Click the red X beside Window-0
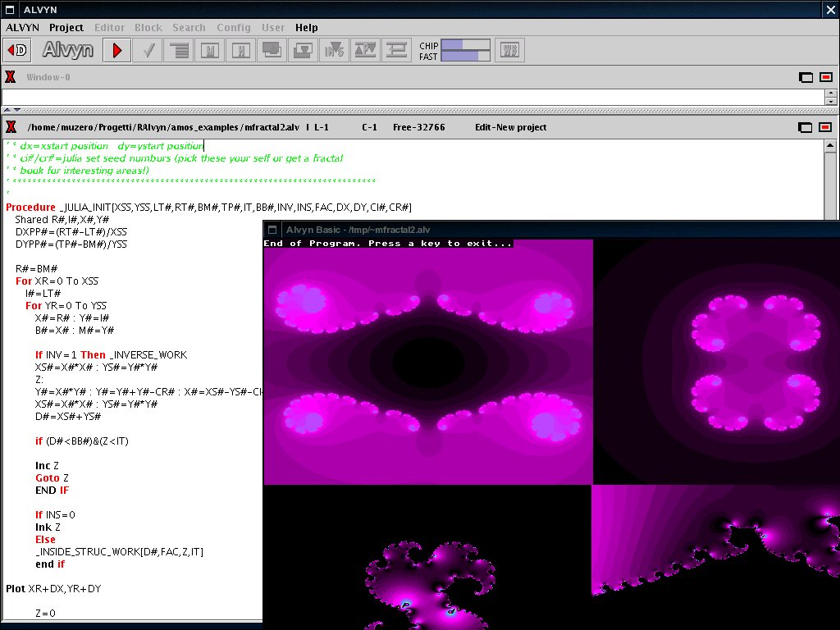This screenshot has width=840, height=630. click(x=11, y=77)
